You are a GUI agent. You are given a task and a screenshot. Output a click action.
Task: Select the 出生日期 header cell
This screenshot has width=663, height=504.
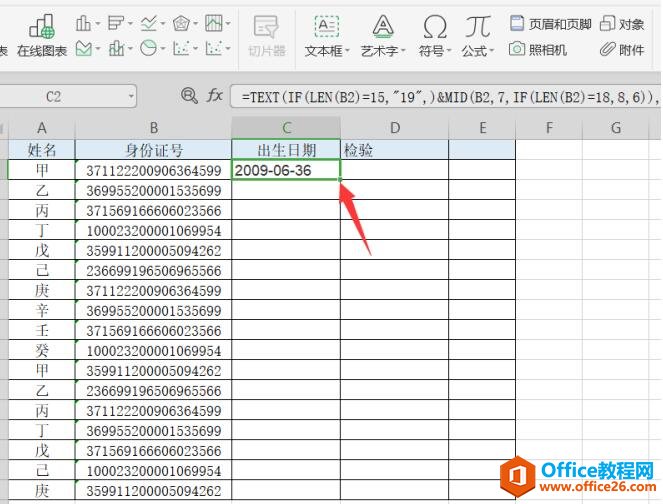point(286,150)
